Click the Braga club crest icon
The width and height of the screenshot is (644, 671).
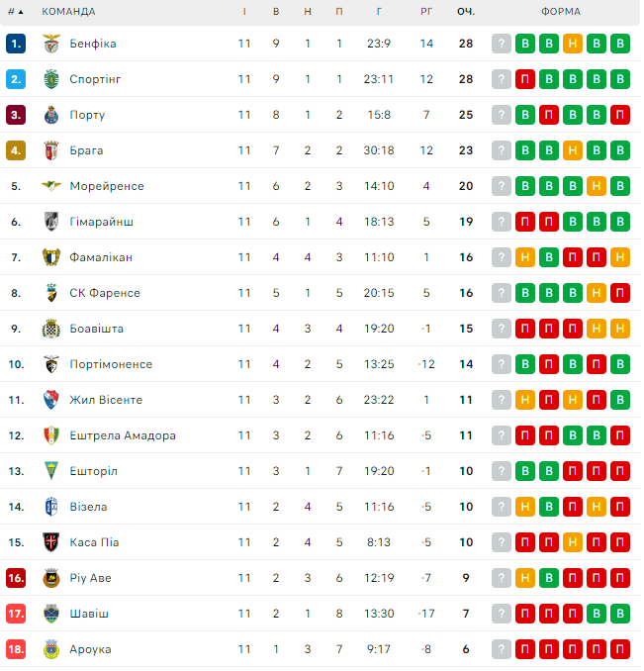52,150
